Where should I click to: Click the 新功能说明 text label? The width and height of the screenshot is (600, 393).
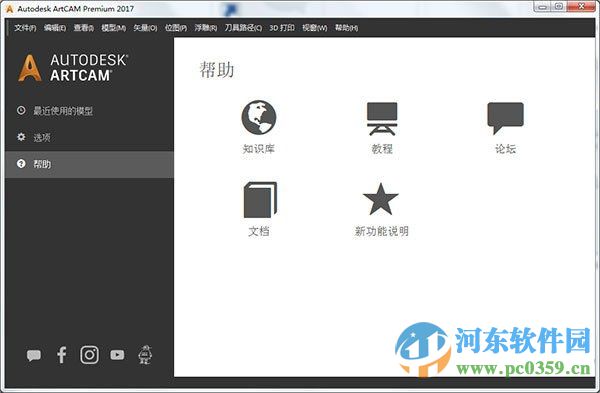click(x=382, y=232)
